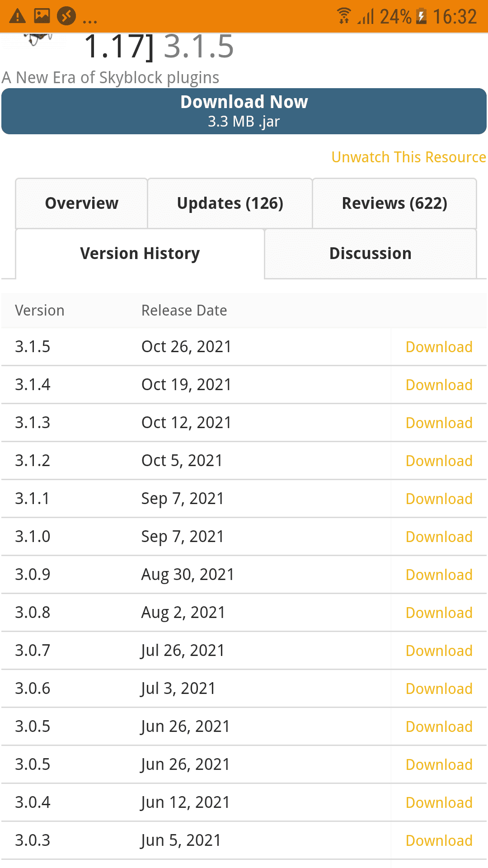This screenshot has height=868, width=488.
Task: Select the Version History tab
Action: tap(140, 254)
